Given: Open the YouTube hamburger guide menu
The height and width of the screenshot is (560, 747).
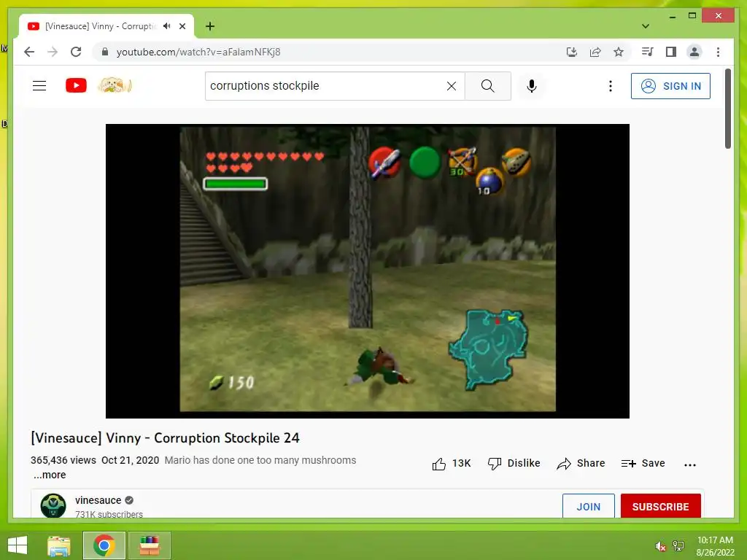Looking at the screenshot, I should [x=39, y=86].
